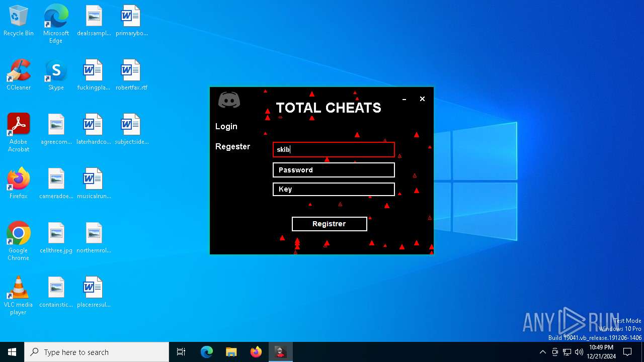Click the Registrer button

pos(329,224)
